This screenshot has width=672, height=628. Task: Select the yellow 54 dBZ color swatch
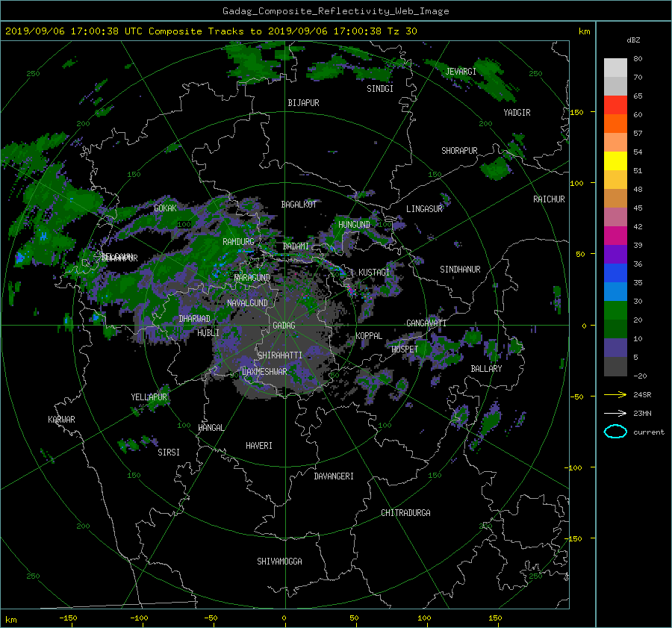[615, 161]
